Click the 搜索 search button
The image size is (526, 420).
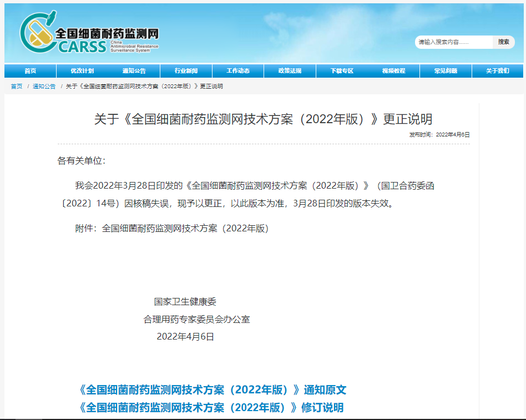[x=504, y=42]
